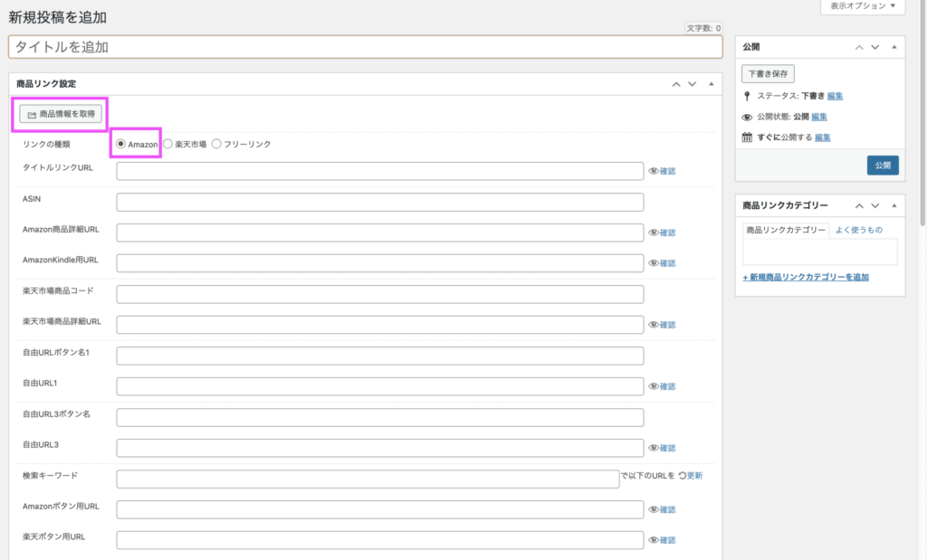The height and width of the screenshot is (560, 927).
Task: Click the blue 公開 publish button
Action: pyautogui.click(x=883, y=166)
